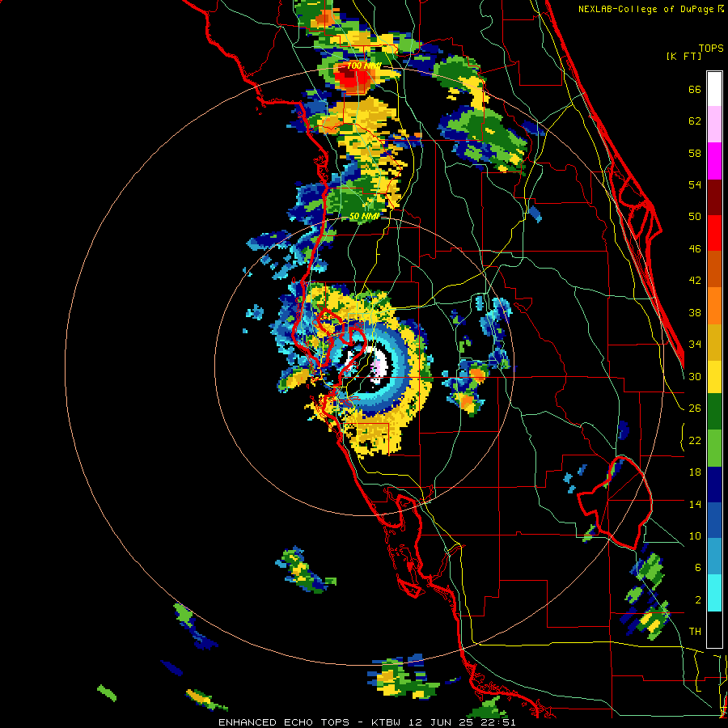Select the dark red 50-54 kft legend swatch
This screenshot has height=728, width=728.
[714, 197]
